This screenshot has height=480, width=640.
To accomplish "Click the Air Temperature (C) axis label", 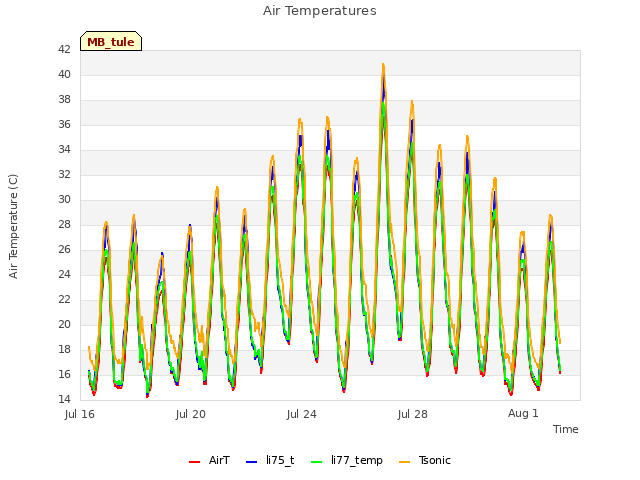I will coord(13,227).
